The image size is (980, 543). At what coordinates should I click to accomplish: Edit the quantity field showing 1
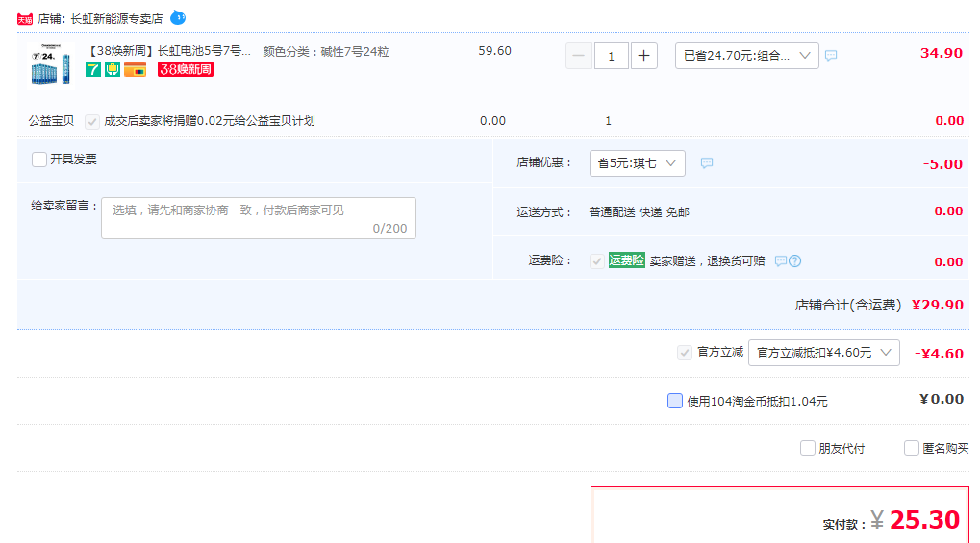click(612, 56)
